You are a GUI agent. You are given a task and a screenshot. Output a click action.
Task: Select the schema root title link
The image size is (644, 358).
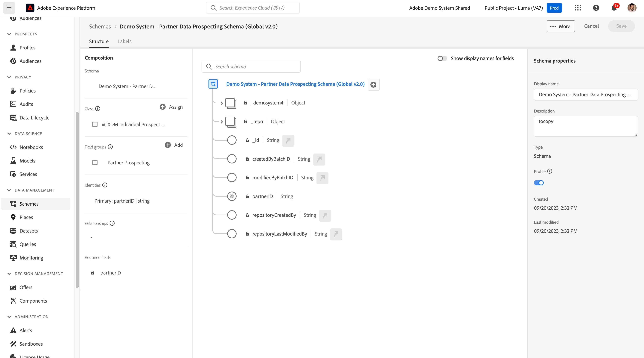tap(295, 84)
